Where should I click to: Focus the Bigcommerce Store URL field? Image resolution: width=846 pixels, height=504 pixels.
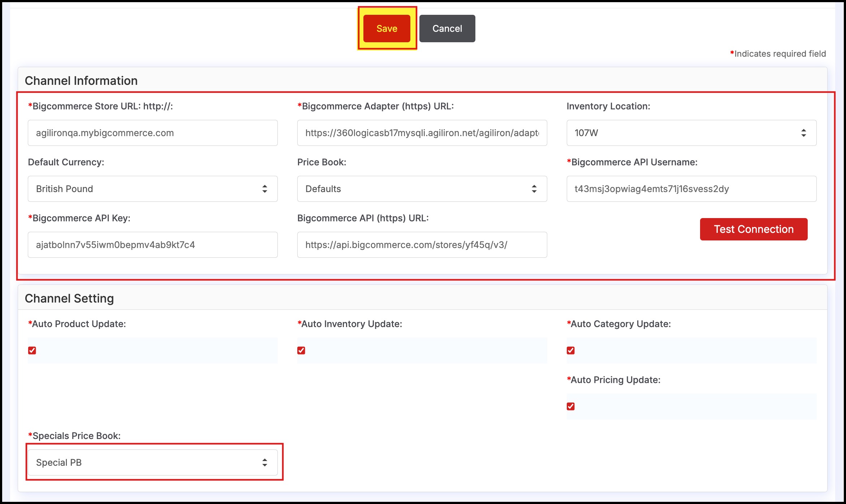153,133
